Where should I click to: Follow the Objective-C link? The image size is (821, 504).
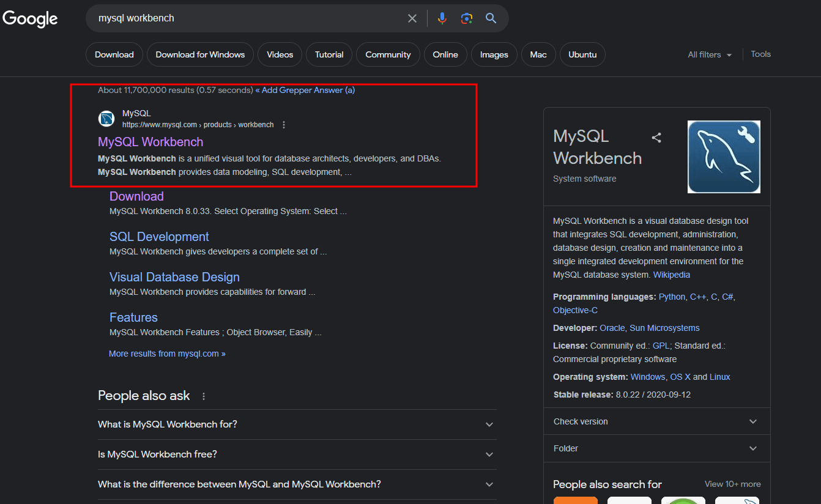tap(575, 310)
